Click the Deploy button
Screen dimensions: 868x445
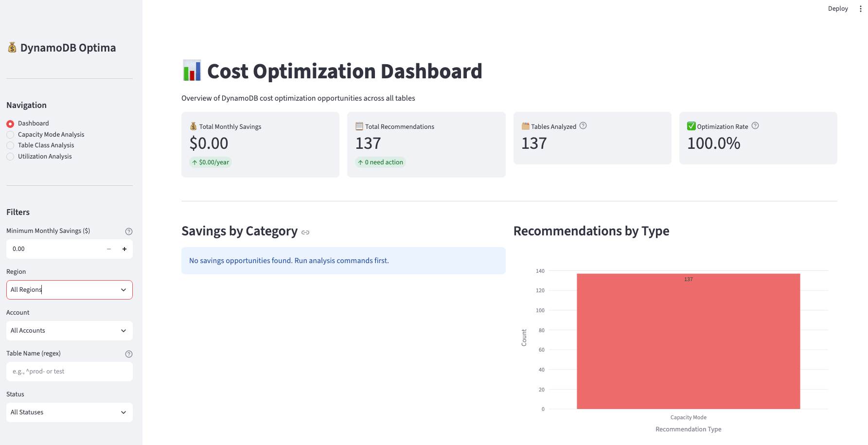click(838, 9)
